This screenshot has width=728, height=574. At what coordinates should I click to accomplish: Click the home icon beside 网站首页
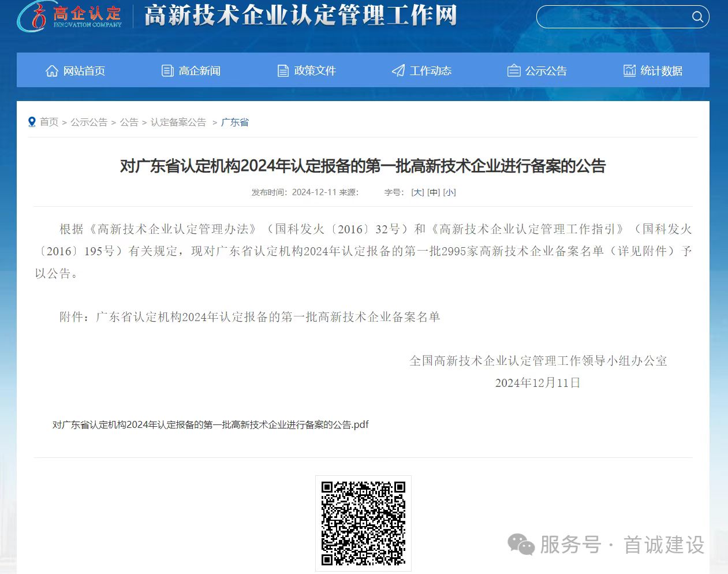click(52, 71)
